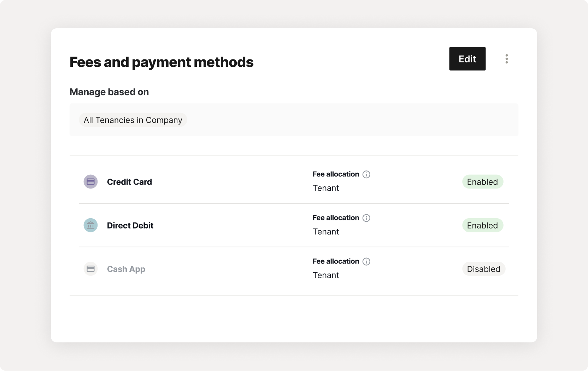Open the three-dot more options menu
The width and height of the screenshot is (588, 371).
coord(506,59)
